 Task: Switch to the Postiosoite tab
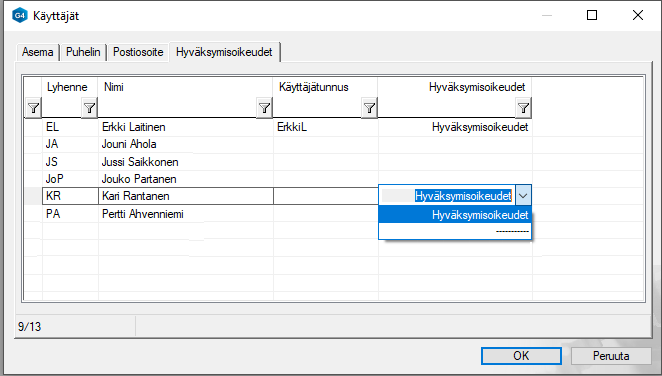pos(138,52)
